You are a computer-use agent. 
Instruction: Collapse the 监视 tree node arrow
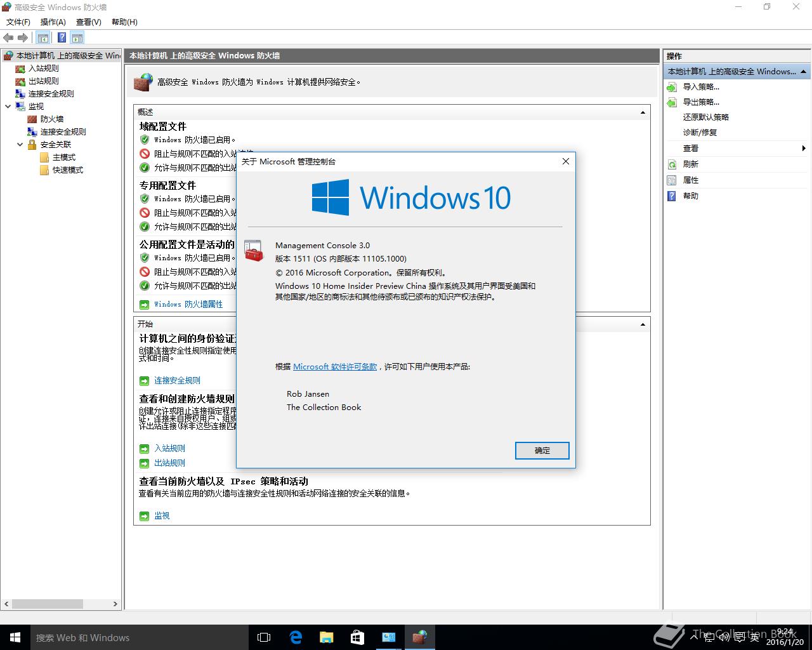pyautogui.click(x=8, y=107)
